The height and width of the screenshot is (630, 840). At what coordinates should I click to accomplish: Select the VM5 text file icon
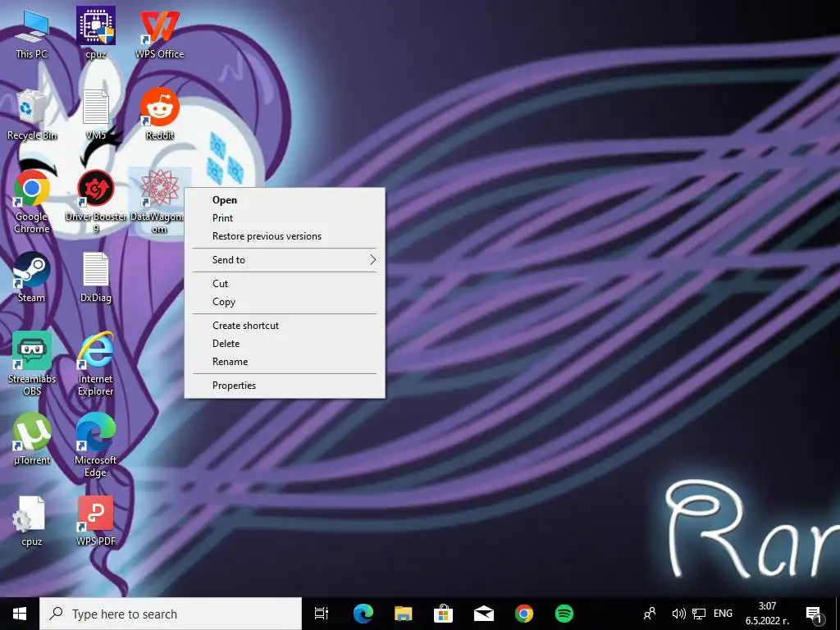pos(95,115)
